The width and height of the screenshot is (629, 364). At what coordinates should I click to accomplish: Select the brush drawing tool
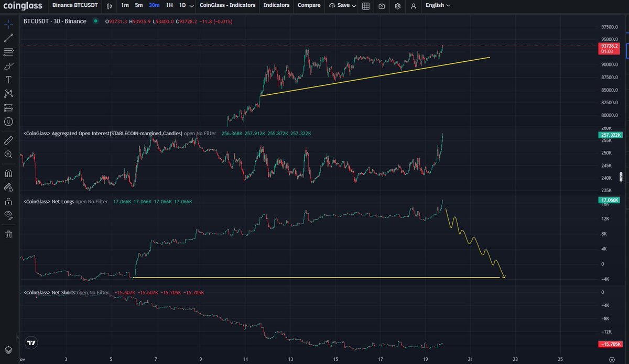(8, 66)
